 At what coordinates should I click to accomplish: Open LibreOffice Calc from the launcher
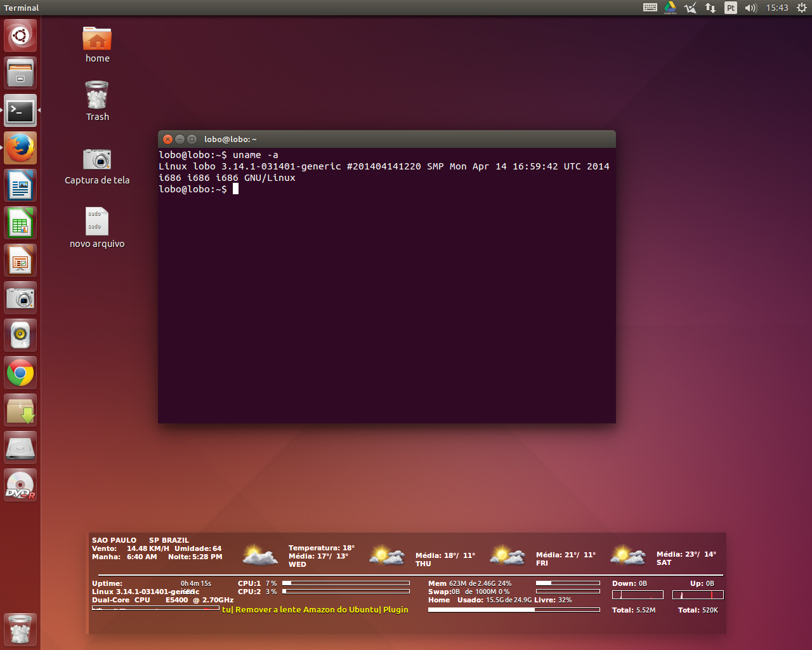(x=20, y=223)
